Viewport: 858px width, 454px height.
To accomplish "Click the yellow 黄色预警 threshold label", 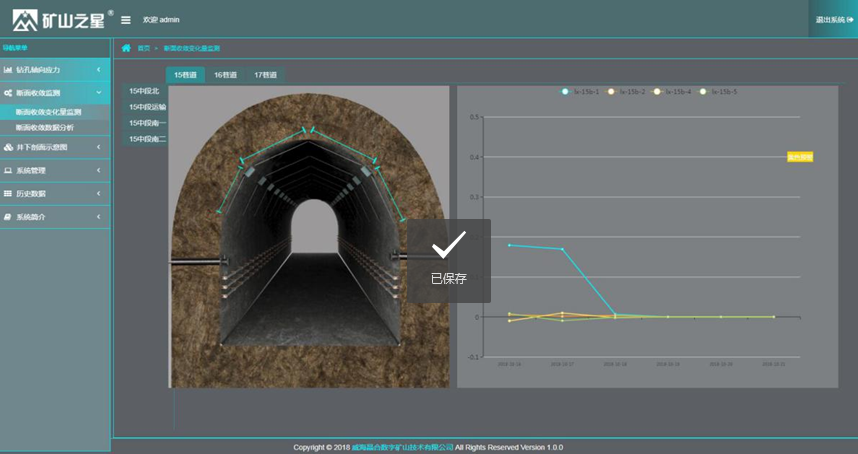I will pyautogui.click(x=800, y=157).
